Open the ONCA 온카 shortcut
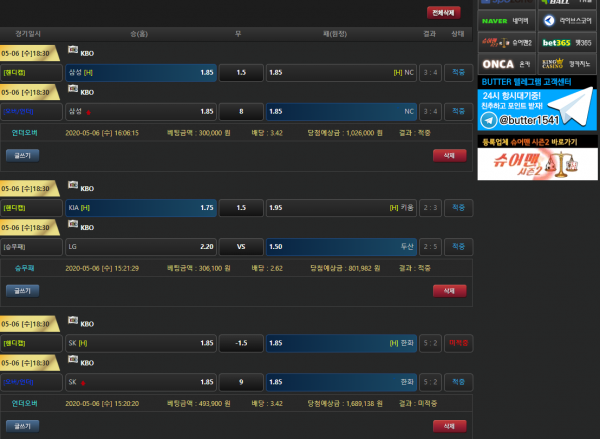 [504, 63]
